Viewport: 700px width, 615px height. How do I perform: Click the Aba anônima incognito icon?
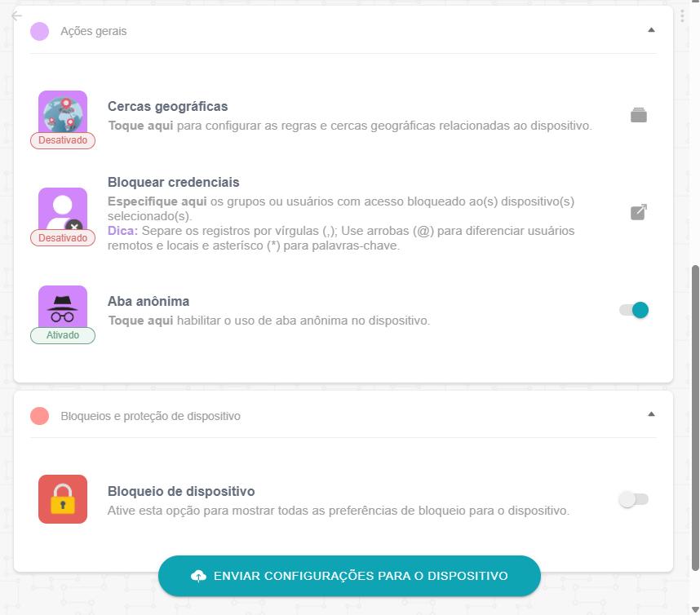(63, 307)
